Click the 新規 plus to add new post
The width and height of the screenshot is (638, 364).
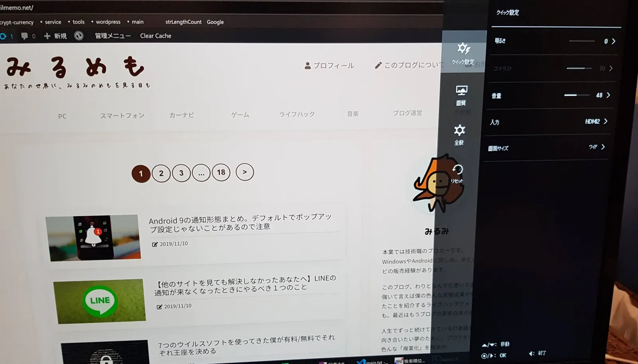pyautogui.click(x=55, y=36)
